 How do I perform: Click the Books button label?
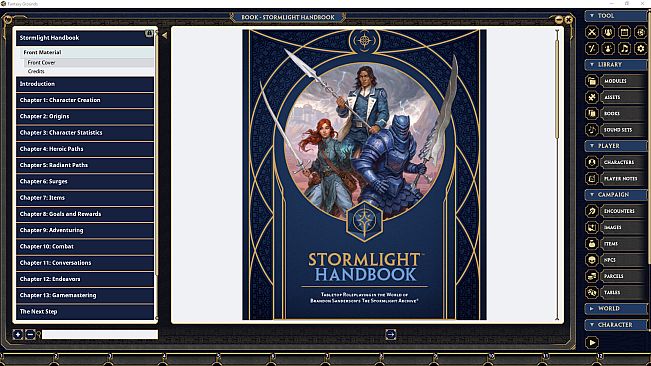(612, 113)
